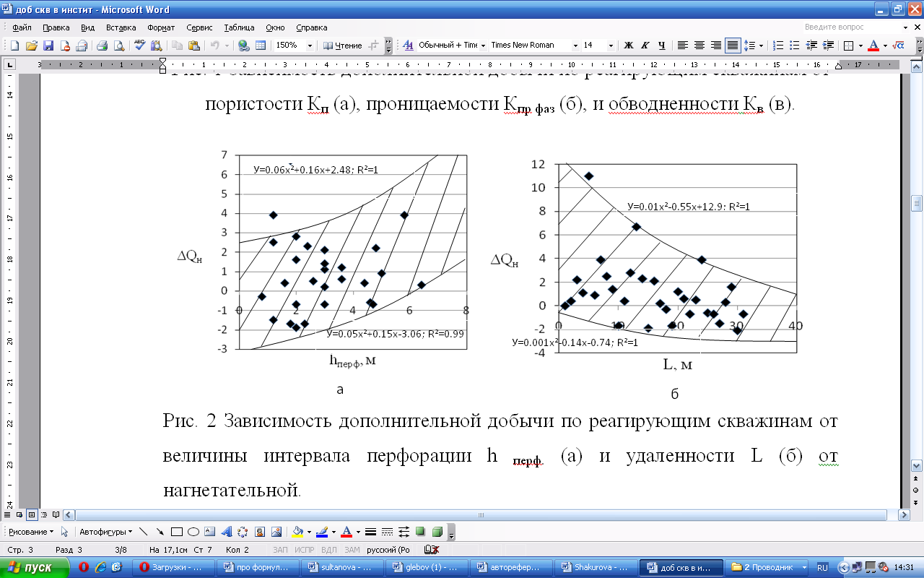Click the Select Objects pointer tool

(65, 532)
